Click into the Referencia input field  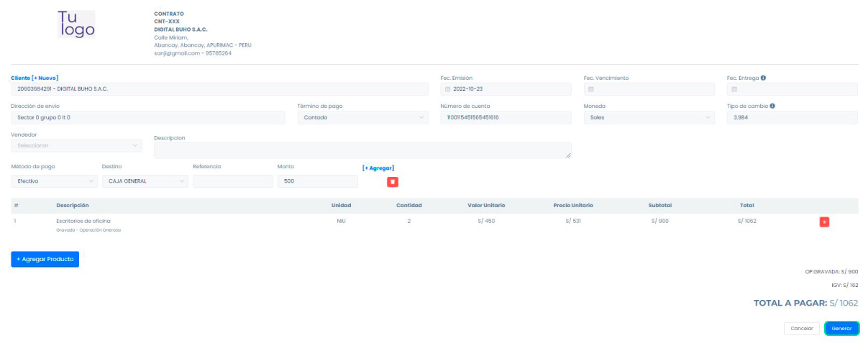tap(232, 181)
